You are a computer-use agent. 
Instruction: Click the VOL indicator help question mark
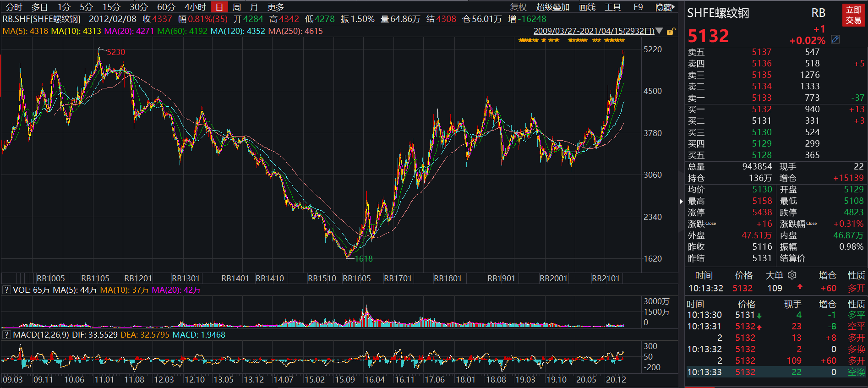(x=6, y=290)
